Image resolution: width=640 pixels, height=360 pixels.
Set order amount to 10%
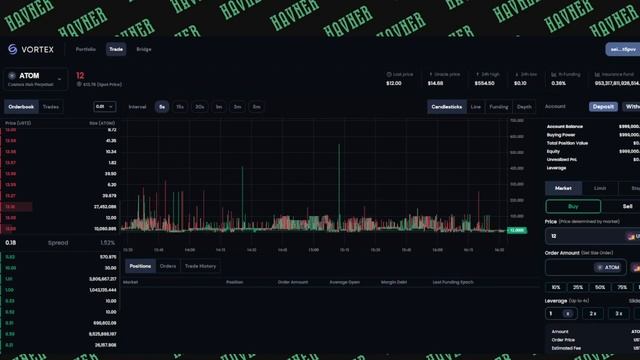(556, 287)
